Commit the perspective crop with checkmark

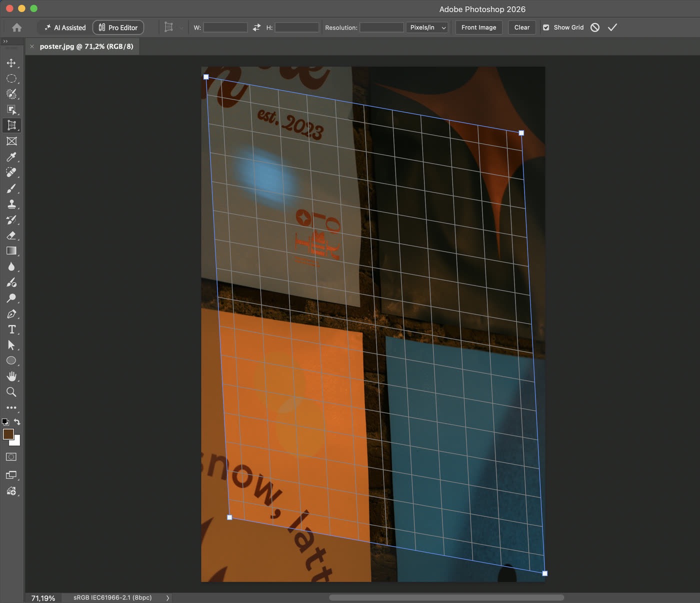612,27
